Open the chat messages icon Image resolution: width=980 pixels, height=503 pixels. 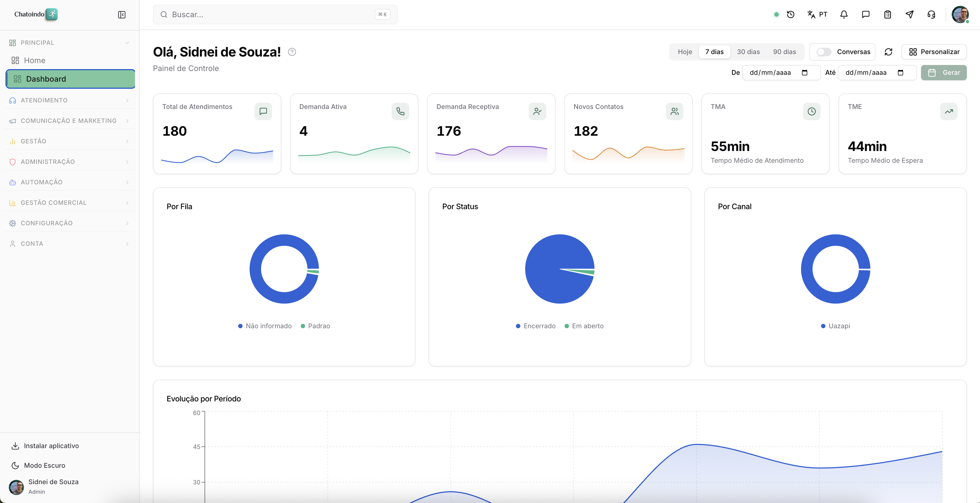(x=866, y=14)
